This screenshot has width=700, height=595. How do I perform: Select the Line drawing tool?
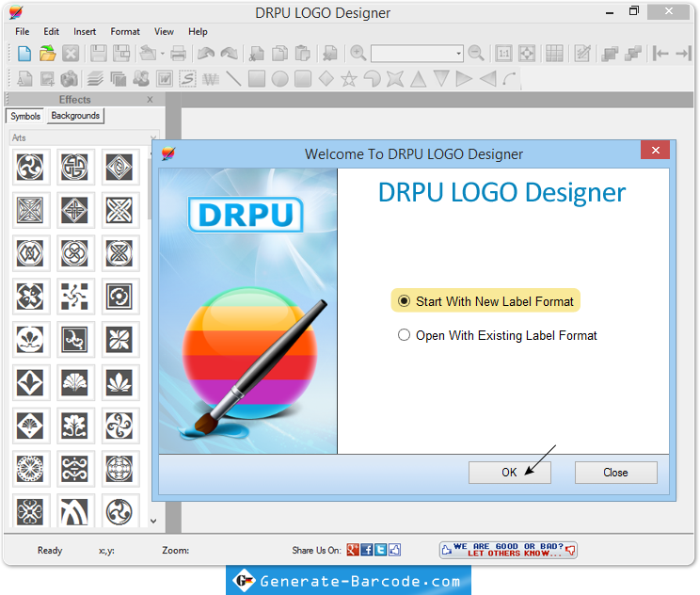point(233,79)
